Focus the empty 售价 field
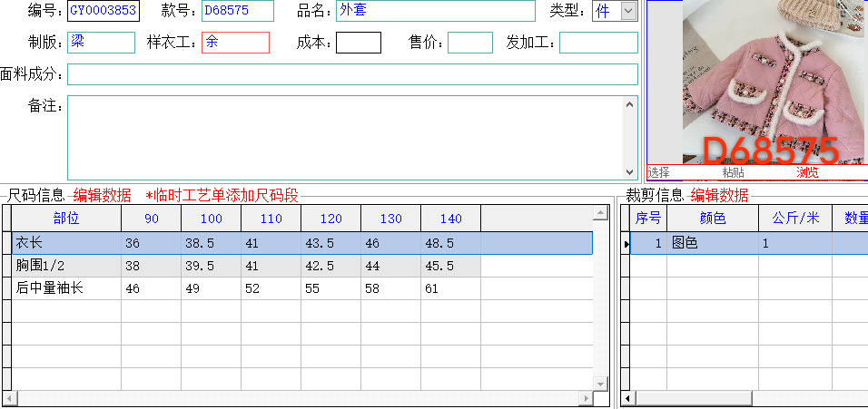Screen dimensions: 868x409 click(470, 43)
